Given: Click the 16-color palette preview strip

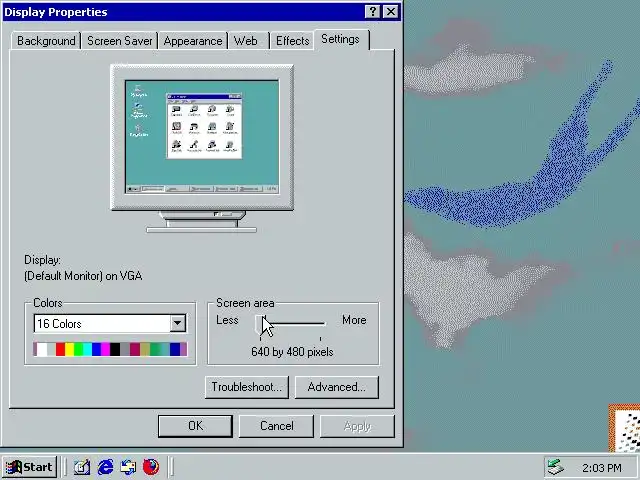Looking at the screenshot, I should click(x=110, y=349).
